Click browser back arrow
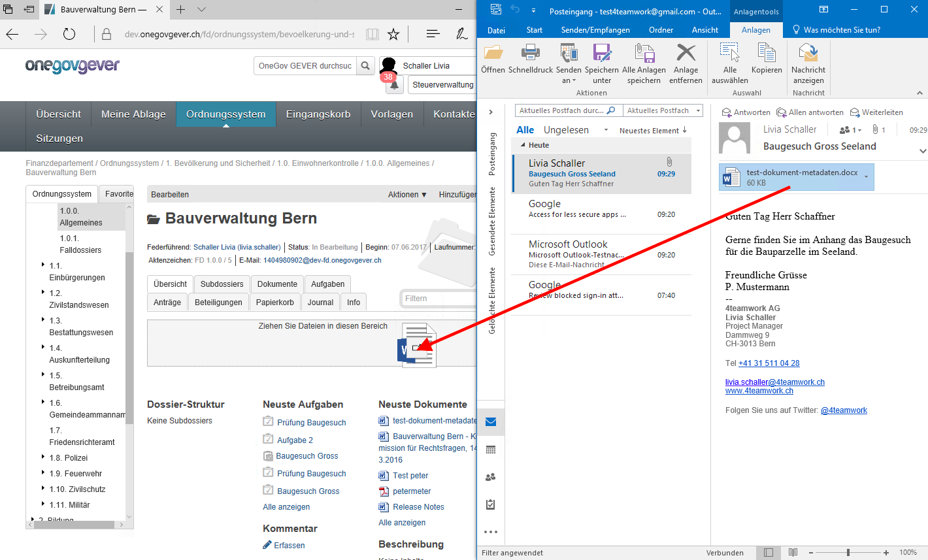 12,34
